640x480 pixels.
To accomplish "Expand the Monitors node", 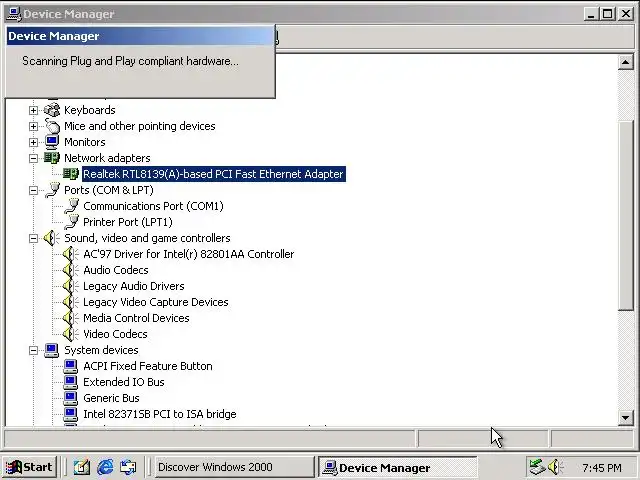I will point(33,142).
